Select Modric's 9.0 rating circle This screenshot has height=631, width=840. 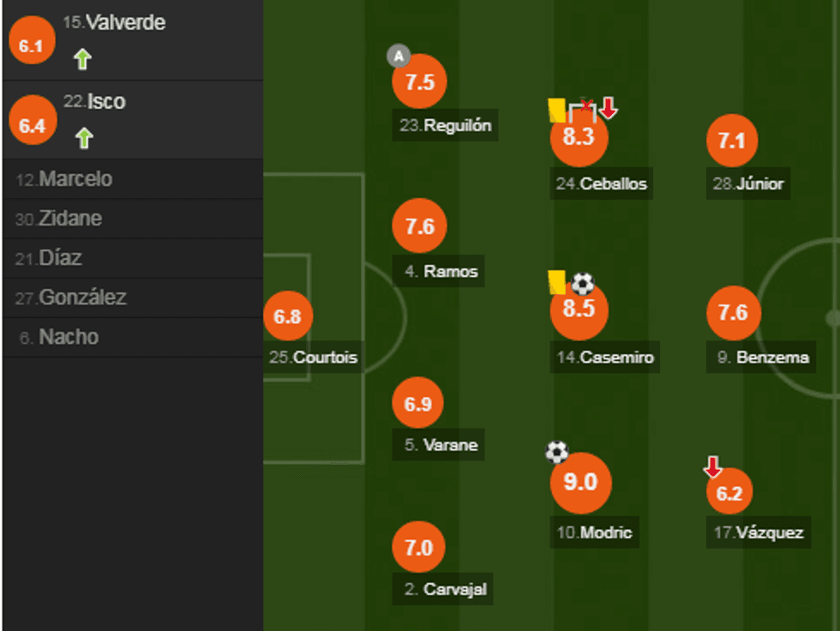580,482
